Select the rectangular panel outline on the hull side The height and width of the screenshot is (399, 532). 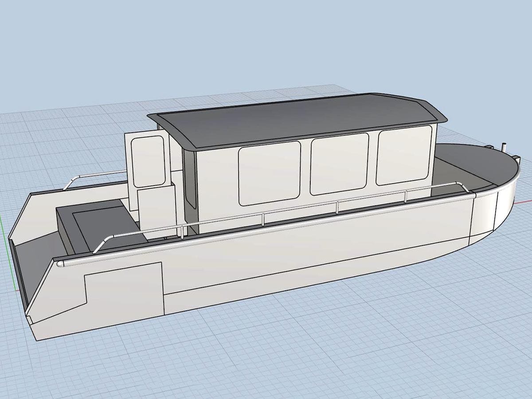[124, 289]
